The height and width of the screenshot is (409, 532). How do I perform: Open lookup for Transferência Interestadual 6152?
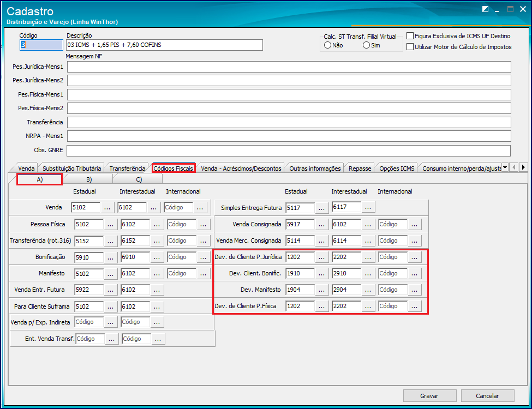click(157, 241)
